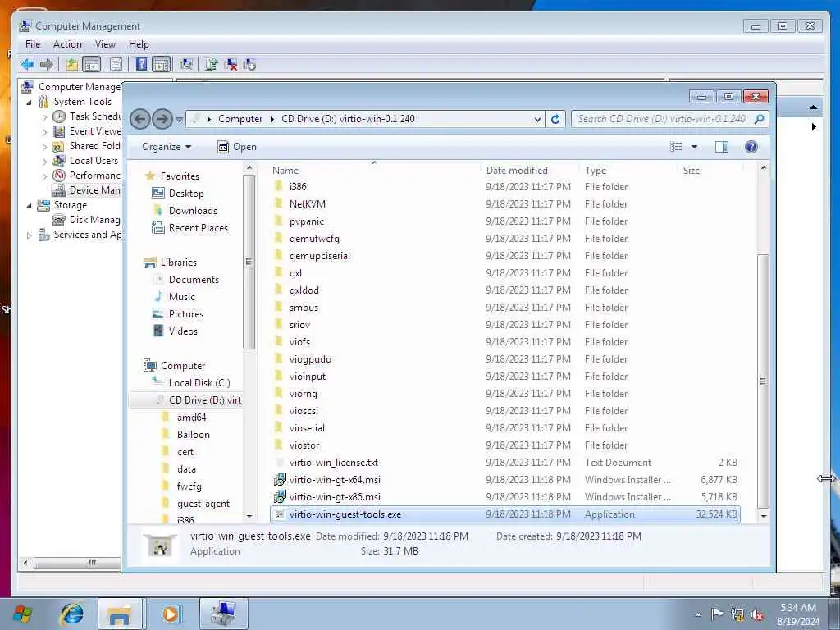Click the Back arrow in Computer Management toolbar
This screenshot has height=630, width=840.
pos(28,65)
